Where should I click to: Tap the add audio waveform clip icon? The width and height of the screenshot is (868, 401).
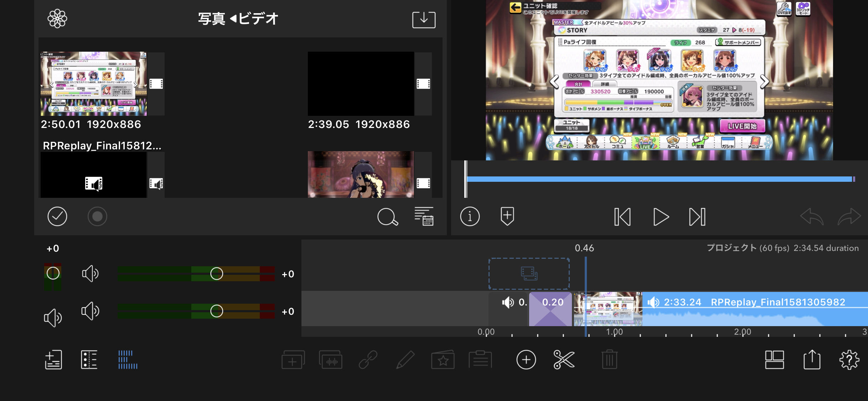[x=331, y=359]
